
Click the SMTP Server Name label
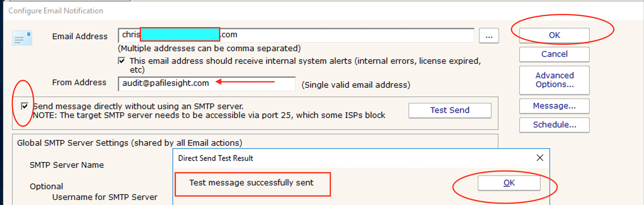67,165
